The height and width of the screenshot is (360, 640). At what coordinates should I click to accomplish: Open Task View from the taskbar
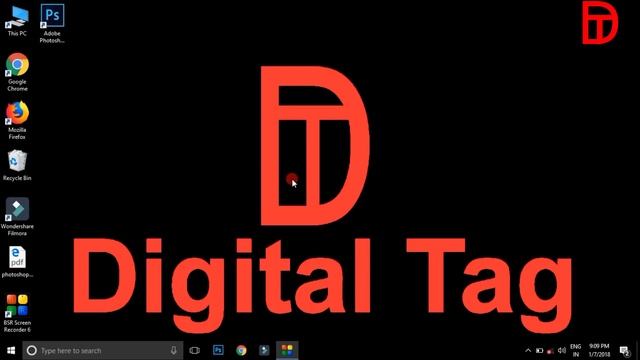195,351
